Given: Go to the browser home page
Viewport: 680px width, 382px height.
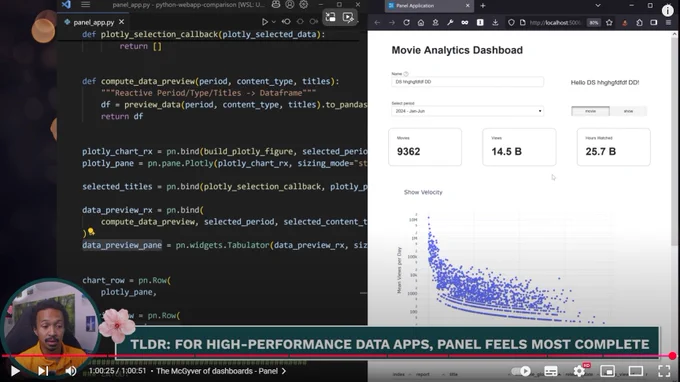Looking at the screenshot, I should [x=421, y=23].
